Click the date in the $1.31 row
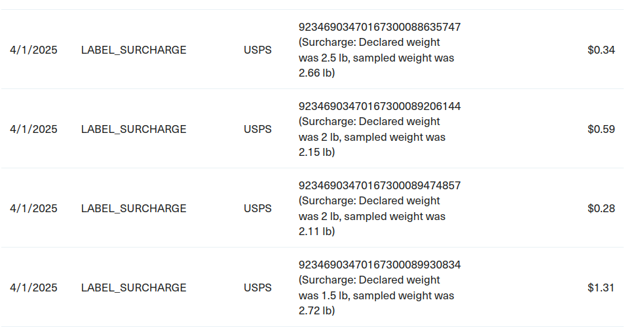This screenshot has height=334, width=644. pos(33,288)
